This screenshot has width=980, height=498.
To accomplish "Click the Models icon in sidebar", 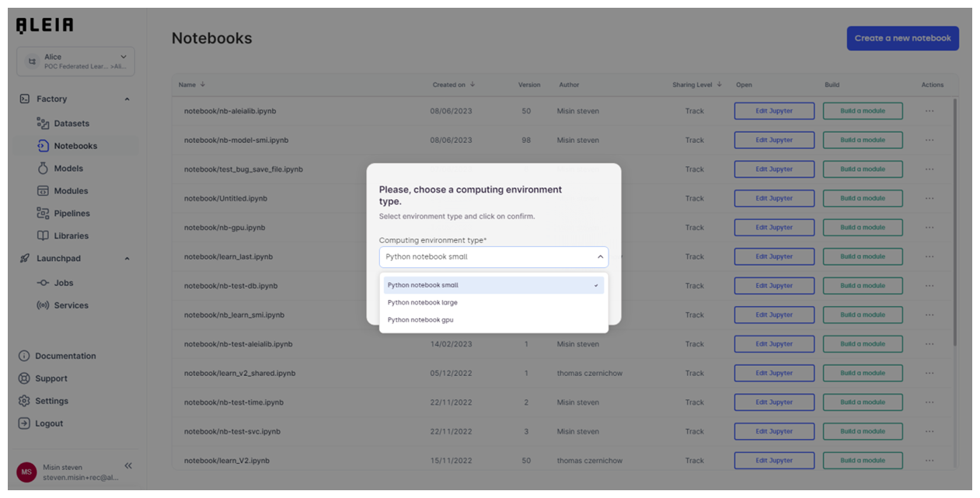I will (43, 169).
